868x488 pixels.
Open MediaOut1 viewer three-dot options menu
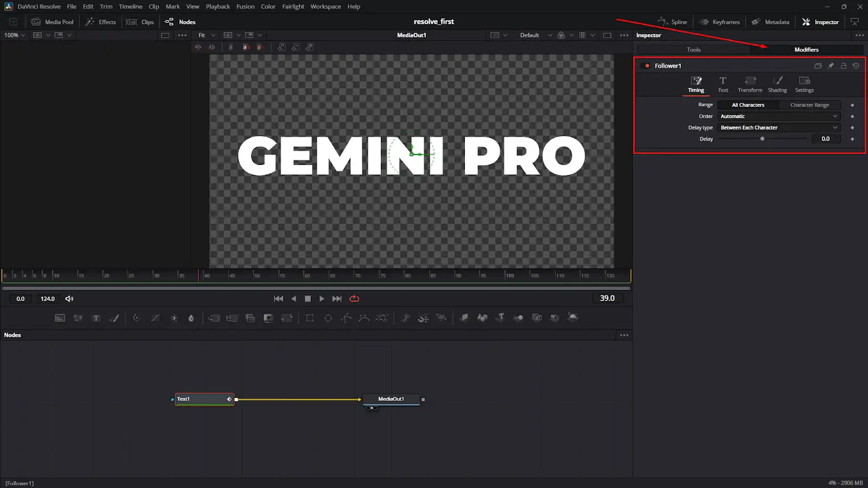[624, 35]
